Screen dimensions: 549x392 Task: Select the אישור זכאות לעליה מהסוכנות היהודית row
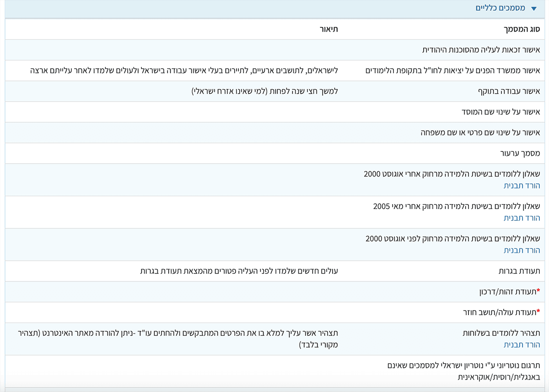481,50
